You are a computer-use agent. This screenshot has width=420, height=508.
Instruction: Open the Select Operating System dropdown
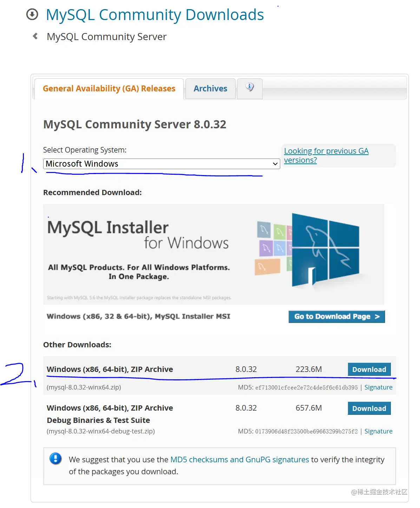[162, 164]
